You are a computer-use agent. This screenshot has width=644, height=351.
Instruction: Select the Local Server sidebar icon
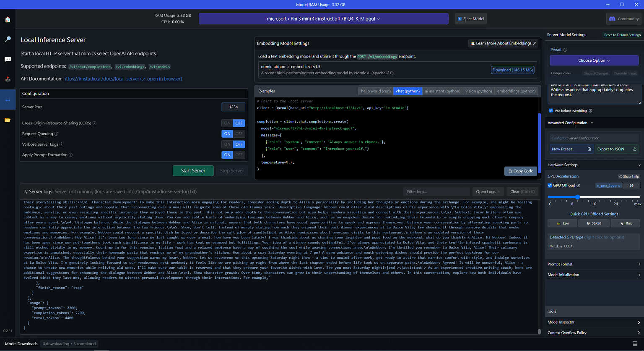tap(8, 100)
